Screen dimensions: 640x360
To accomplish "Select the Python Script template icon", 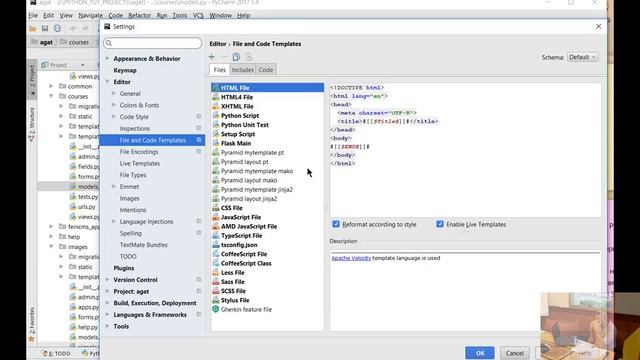I will click(216, 116).
